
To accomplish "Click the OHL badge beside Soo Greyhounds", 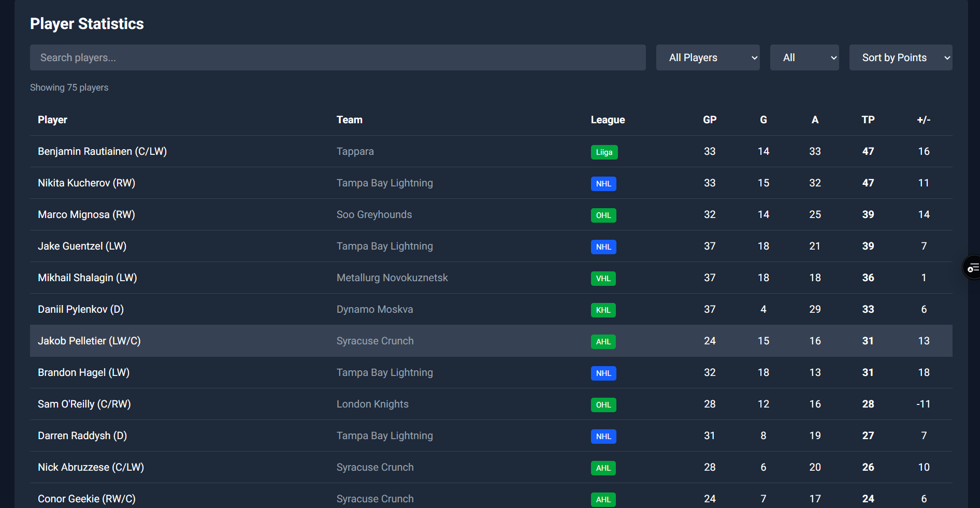I will click(603, 215).
